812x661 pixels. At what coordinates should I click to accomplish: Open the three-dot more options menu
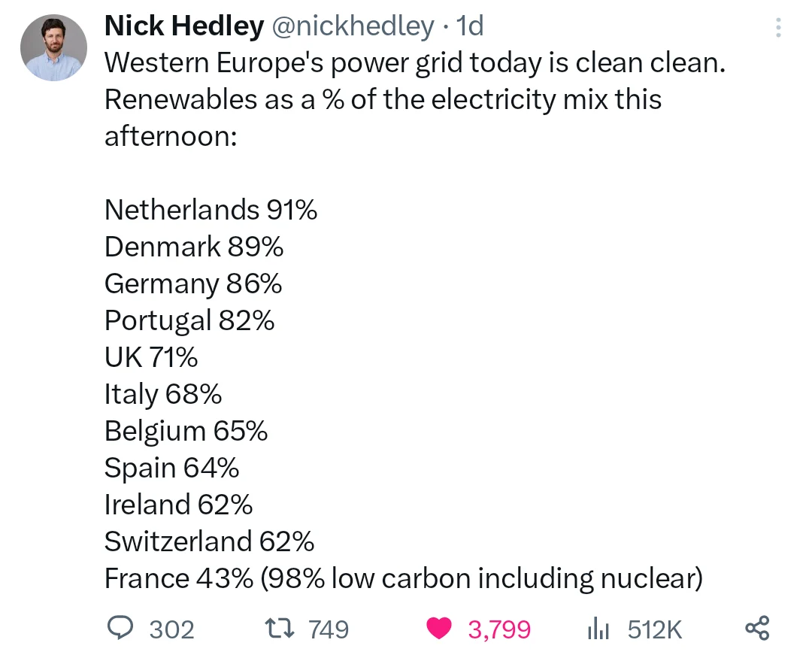(x=778, y=28)
